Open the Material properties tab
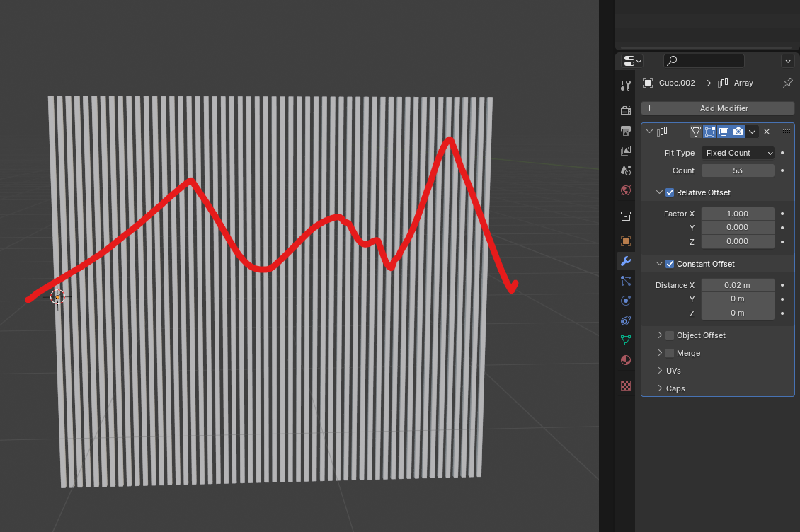This screenshot has width=800, height=532. tap(626, 360)
